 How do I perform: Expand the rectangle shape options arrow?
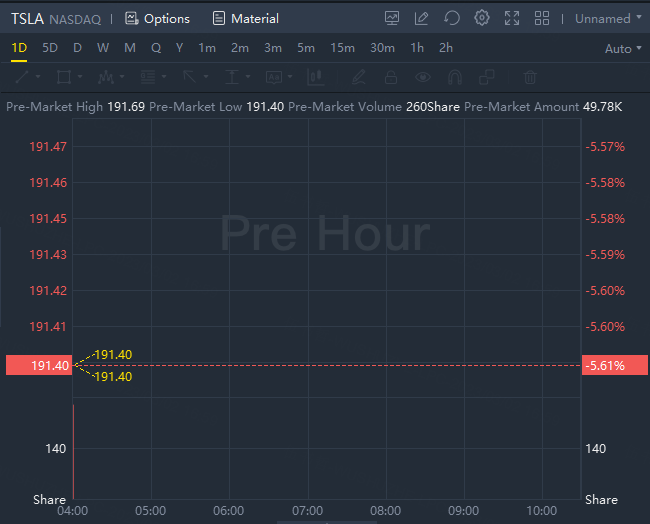(80, 77)
